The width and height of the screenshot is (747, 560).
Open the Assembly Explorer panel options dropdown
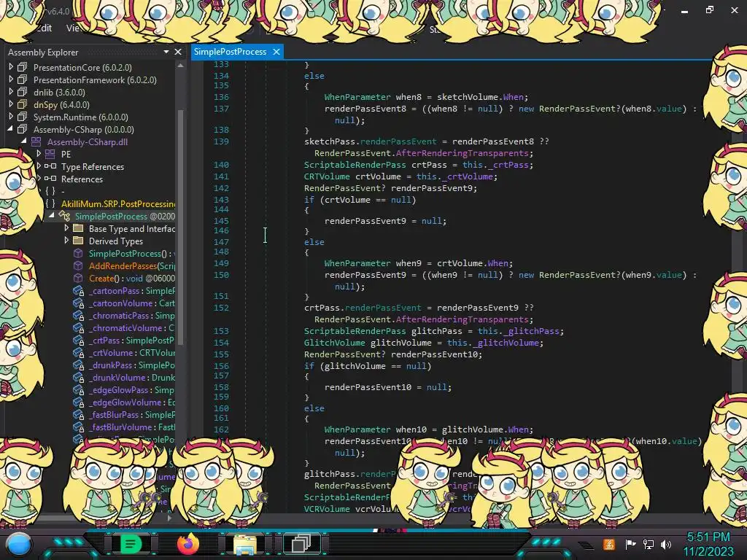166,52
